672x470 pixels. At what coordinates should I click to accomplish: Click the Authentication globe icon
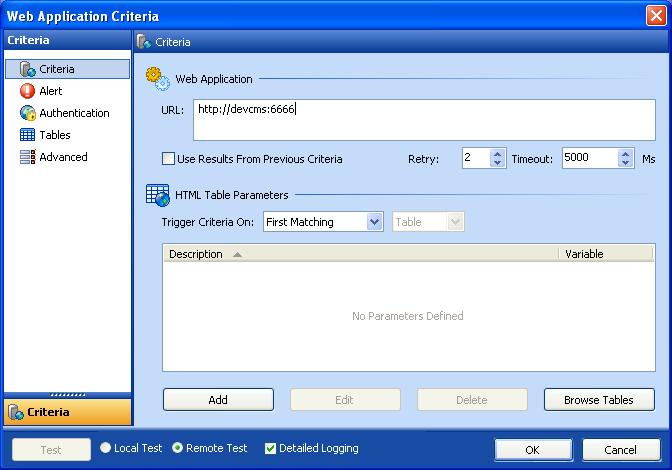[27, 113]
